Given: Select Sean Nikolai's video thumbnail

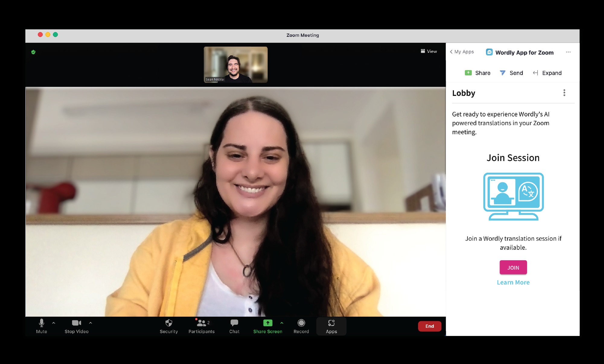Looking at the screenshot, I should (235, 65).
